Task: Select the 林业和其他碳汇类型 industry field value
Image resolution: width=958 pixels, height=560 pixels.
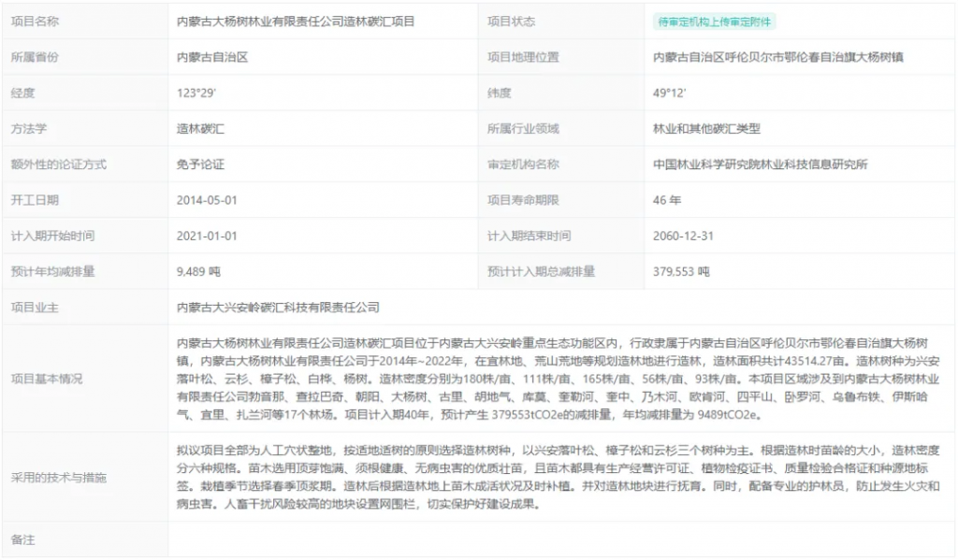Action: click(706, 129)
